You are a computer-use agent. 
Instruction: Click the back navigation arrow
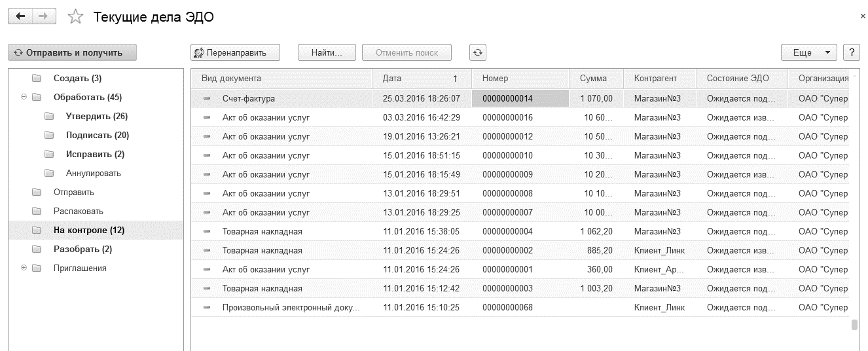click(x=20, y=17)
